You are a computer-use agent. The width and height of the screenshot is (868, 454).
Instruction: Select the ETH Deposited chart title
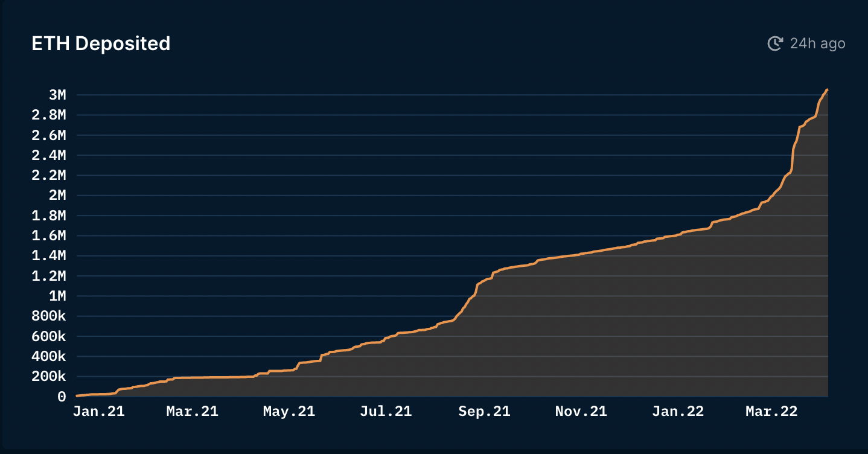pyautogui.click(x=100, y=43)
